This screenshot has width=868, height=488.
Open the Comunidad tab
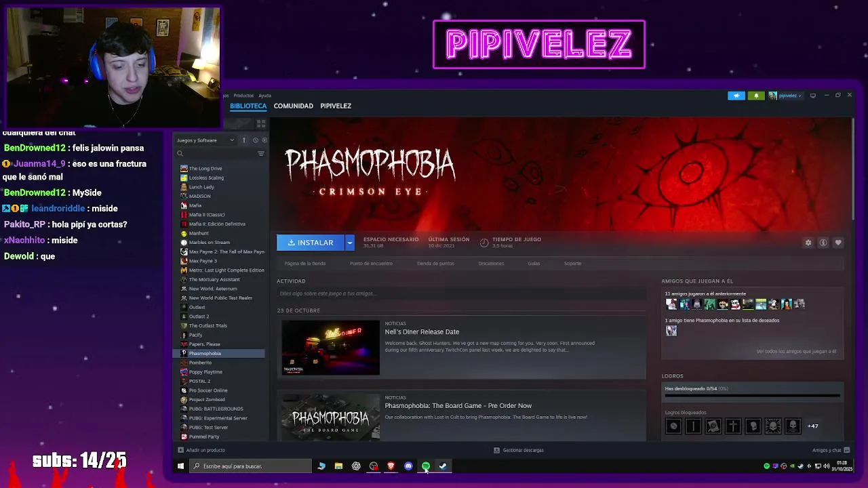[x=294, y=106]
